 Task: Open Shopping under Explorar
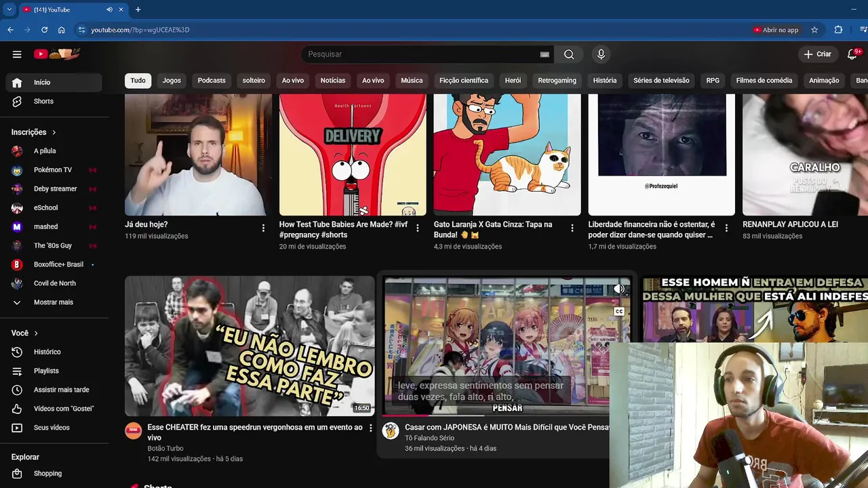click(54, 474)
